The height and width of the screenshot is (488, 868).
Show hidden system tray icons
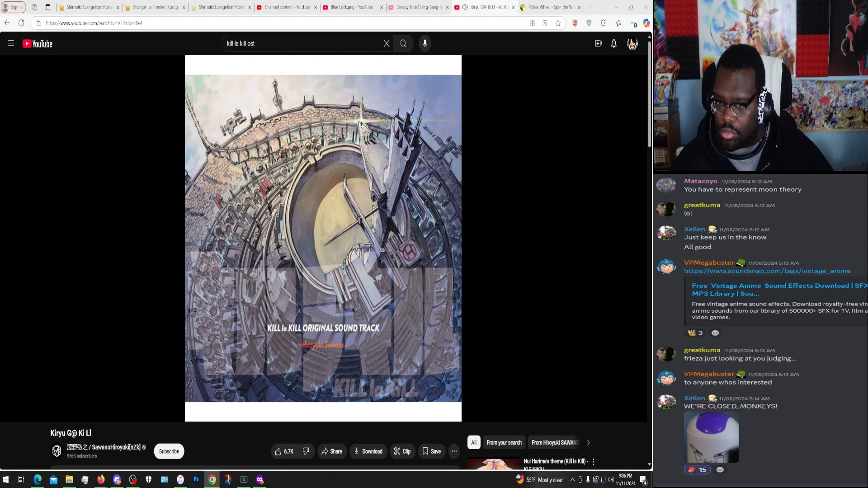[x=572, y=480]
